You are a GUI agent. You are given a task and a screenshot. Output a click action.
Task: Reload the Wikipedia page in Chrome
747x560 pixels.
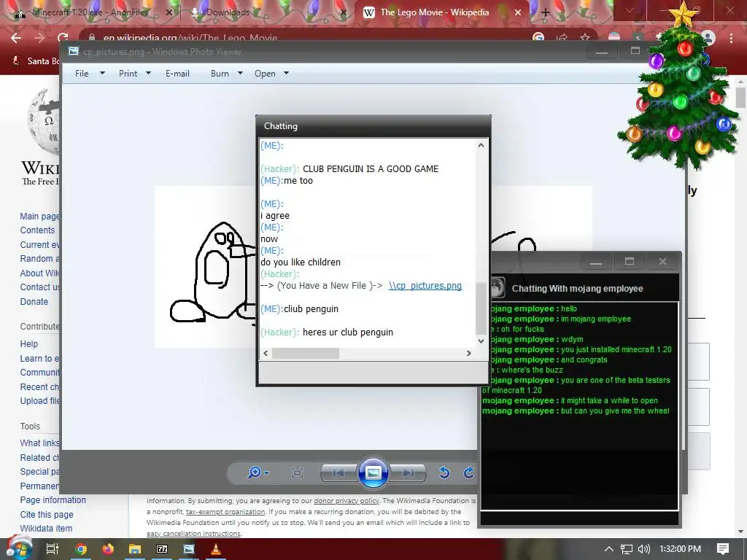tap(63, 38)
